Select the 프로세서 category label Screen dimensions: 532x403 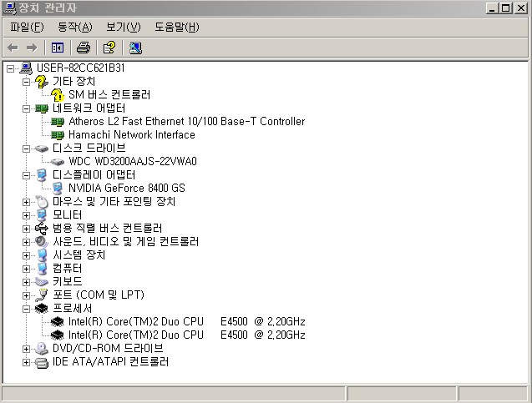(x=73, y=309)
